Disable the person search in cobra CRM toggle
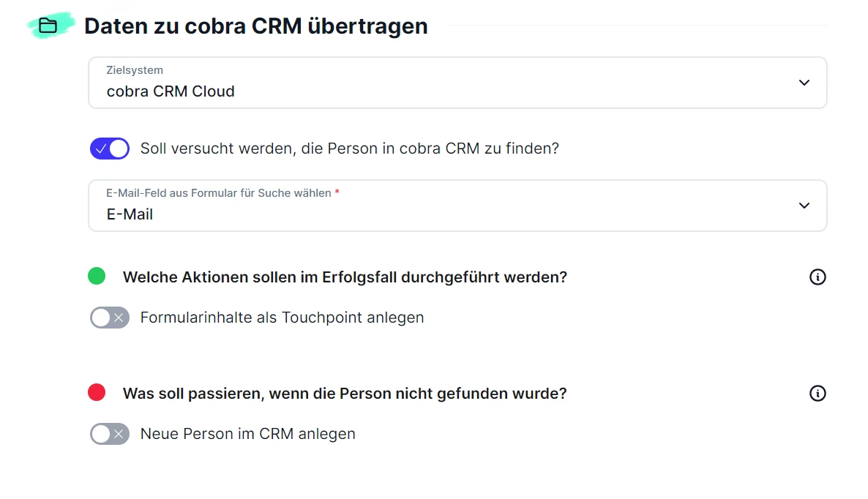 point(109,148)
